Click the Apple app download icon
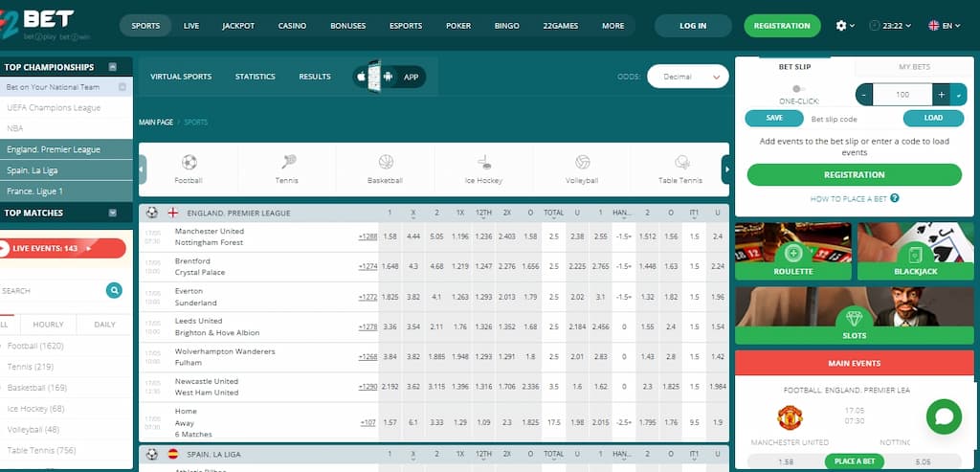980x472 pixels. coord(361,77)
